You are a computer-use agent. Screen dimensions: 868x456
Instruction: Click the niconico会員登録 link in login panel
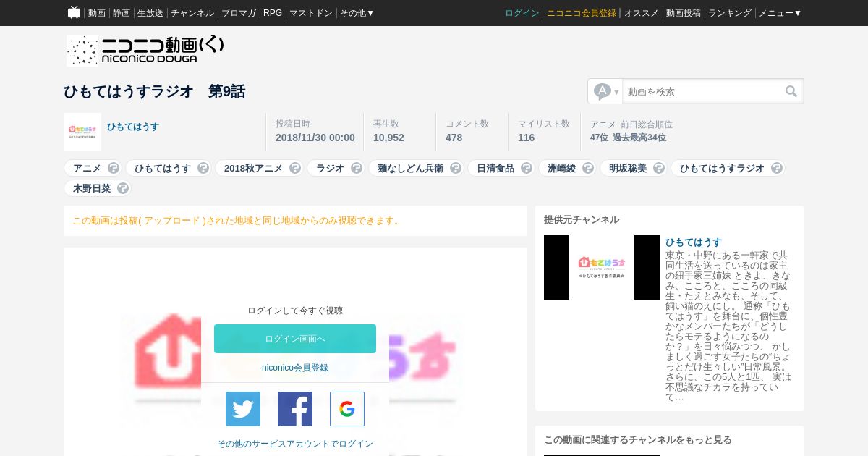coord(295,368)
